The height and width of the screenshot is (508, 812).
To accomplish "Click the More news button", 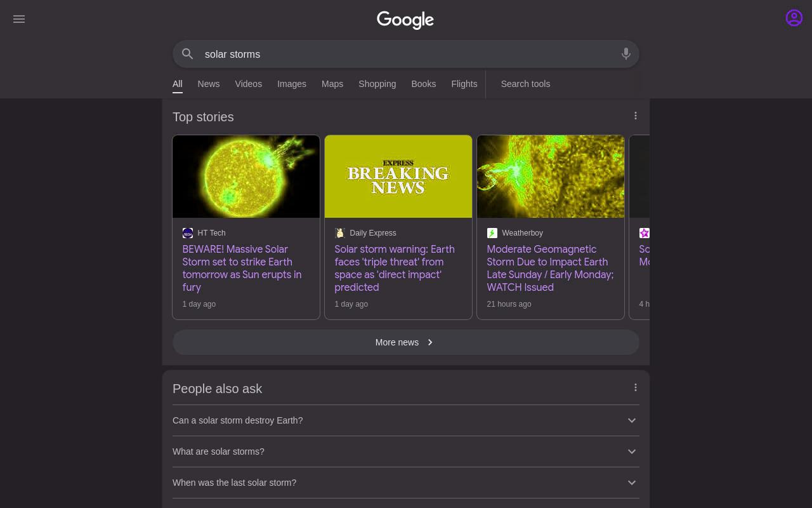I will [406, 342].
